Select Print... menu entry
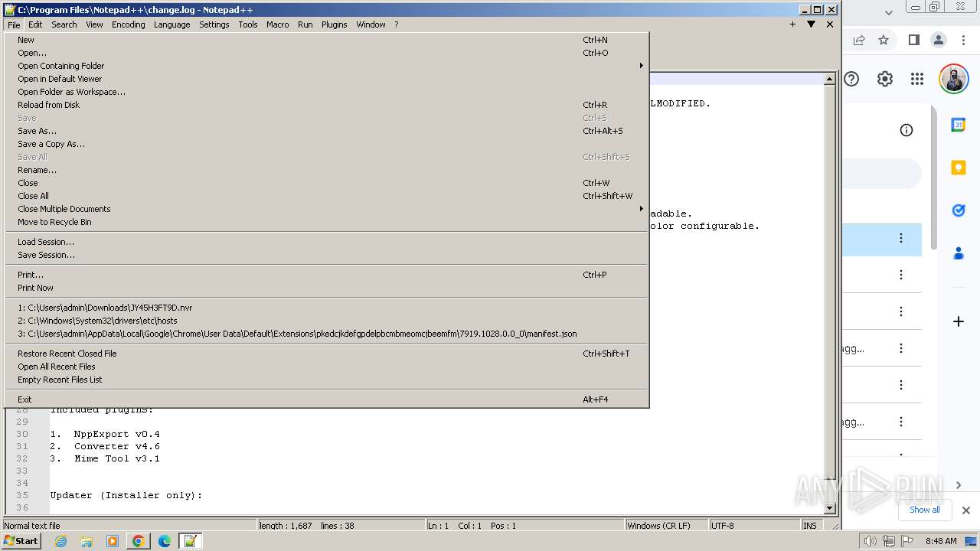The image size is (980, 551). click(x=327, y=275)
